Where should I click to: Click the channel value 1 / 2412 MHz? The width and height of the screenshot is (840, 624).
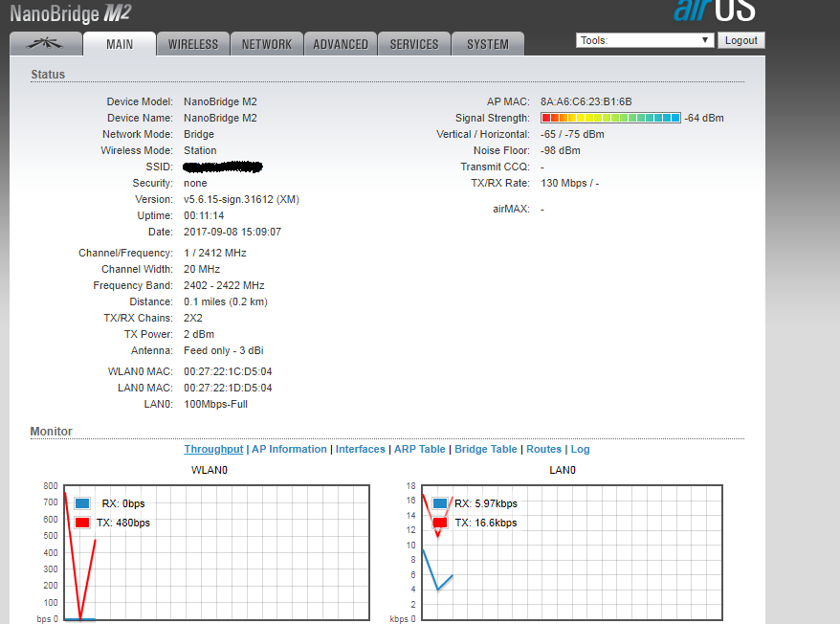click(x=215, y=253)
